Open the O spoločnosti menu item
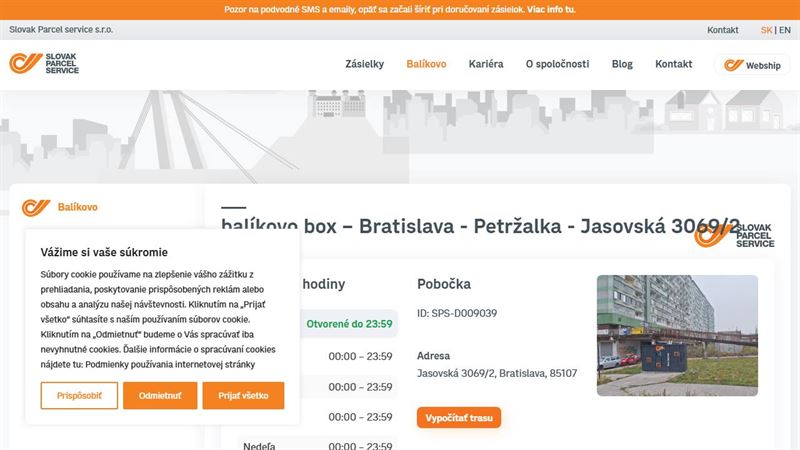 (557, 64)
